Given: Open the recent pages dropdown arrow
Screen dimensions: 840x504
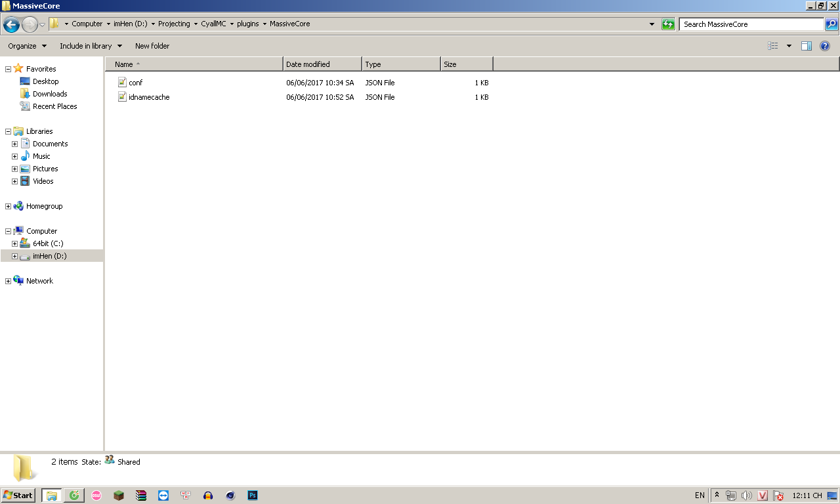Looking at the screenshot, I should click(x=43, y=25).
